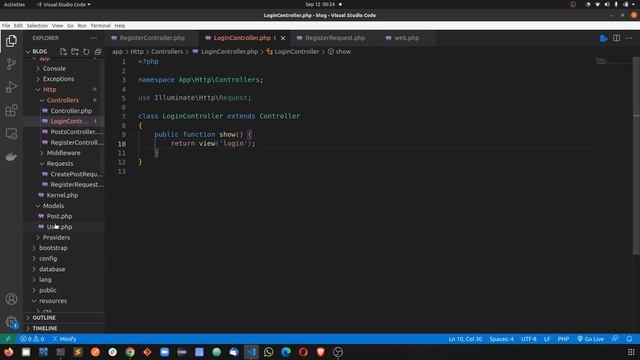Screen dimensions: 640x360
Task: Collapse the BLOG root folder
Action: (40, 51)
